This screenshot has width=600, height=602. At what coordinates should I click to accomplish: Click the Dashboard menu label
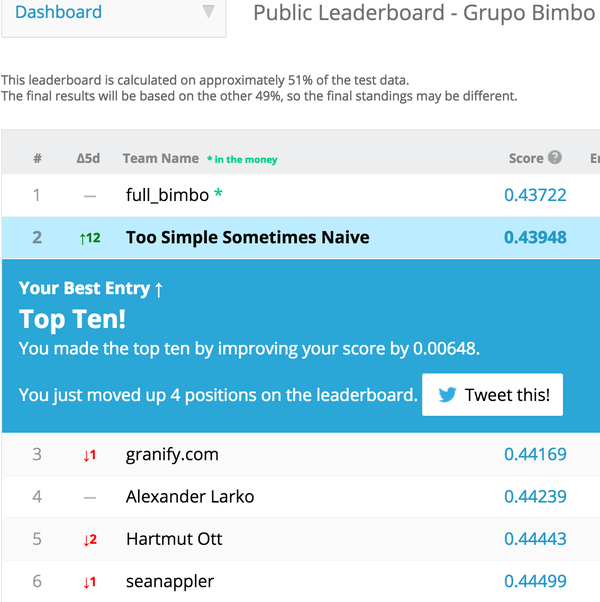pos(58,12)
